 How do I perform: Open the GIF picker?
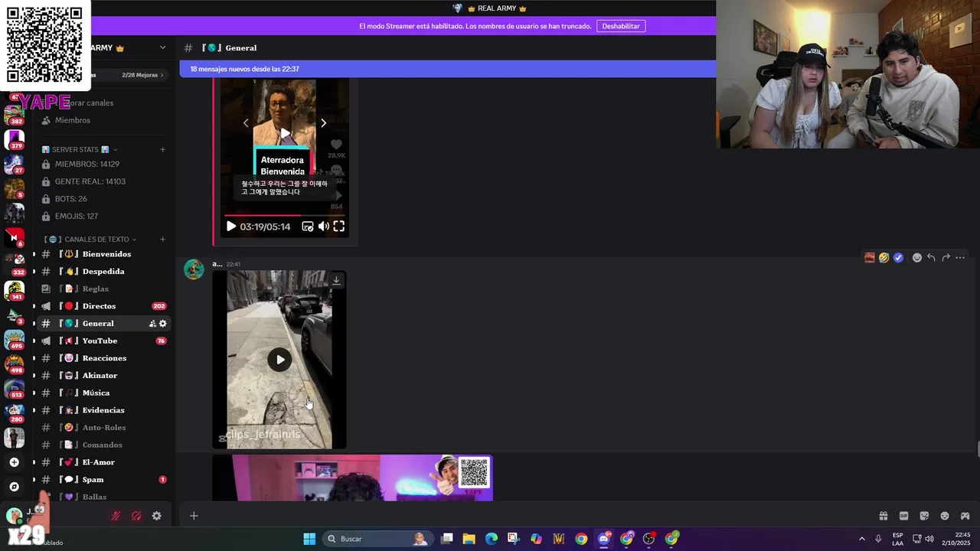tap(903, 516)
